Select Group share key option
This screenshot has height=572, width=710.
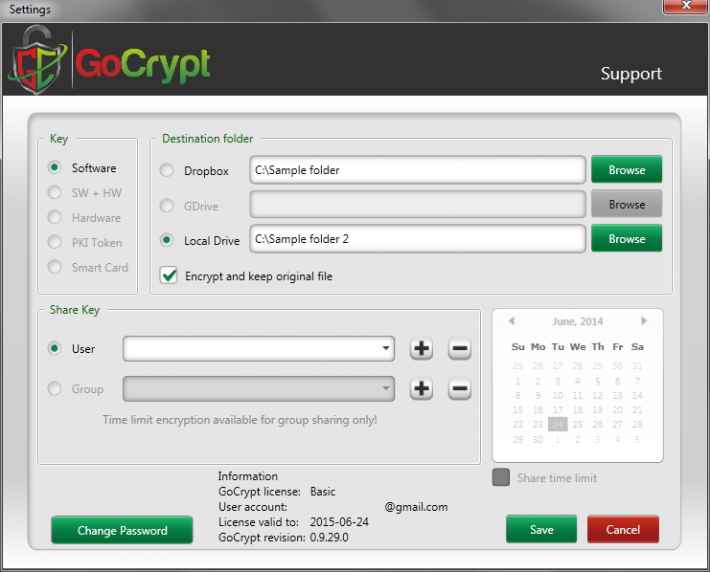click(x=54, y=389)
